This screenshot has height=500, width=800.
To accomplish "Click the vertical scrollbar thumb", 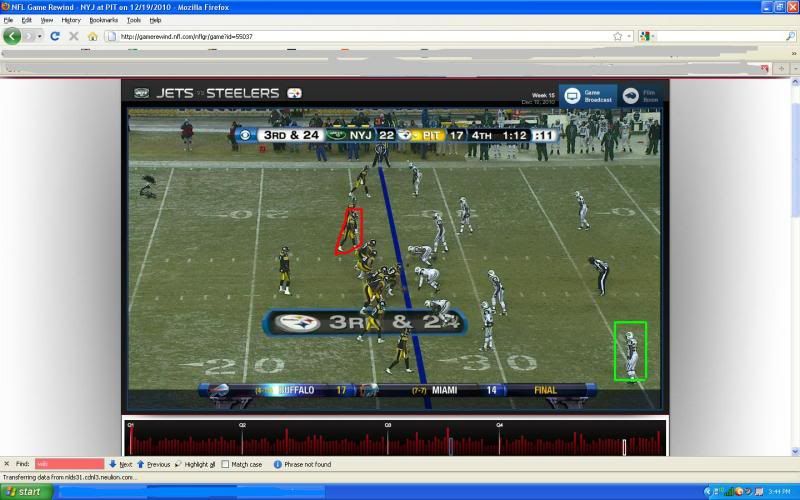I will point(795,159).
